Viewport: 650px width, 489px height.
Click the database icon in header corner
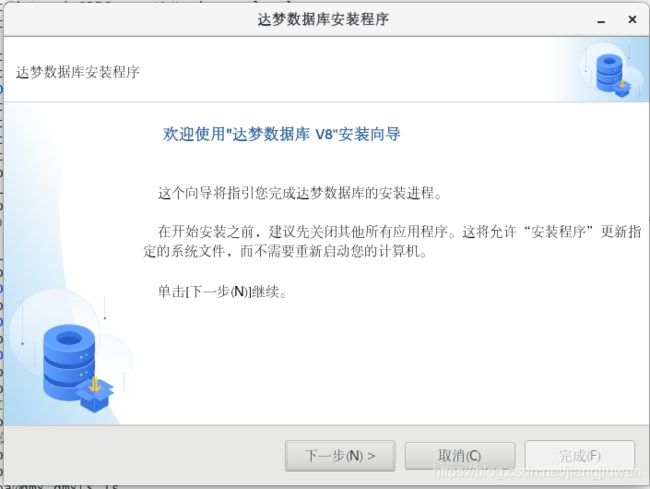612,74
